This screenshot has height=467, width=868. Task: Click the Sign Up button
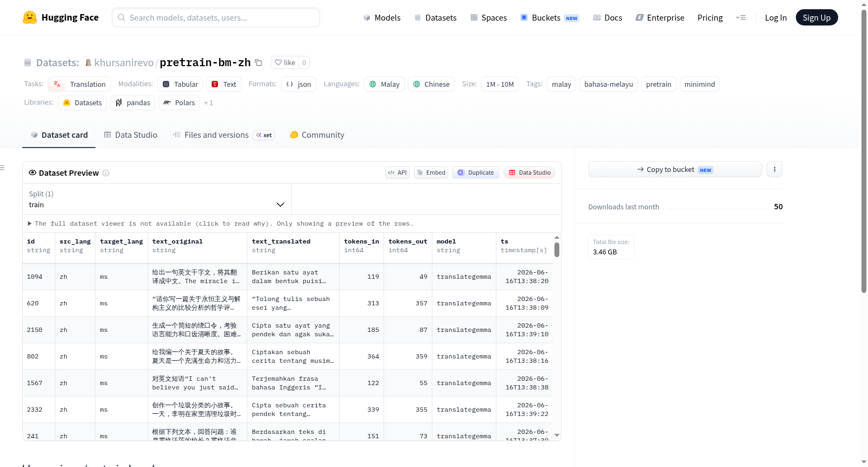(x=816, y=17)
